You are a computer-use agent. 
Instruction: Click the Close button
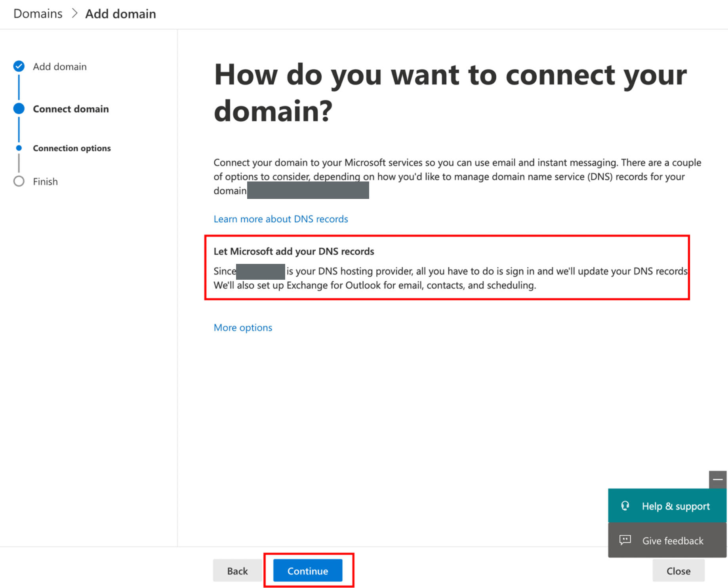678,571
